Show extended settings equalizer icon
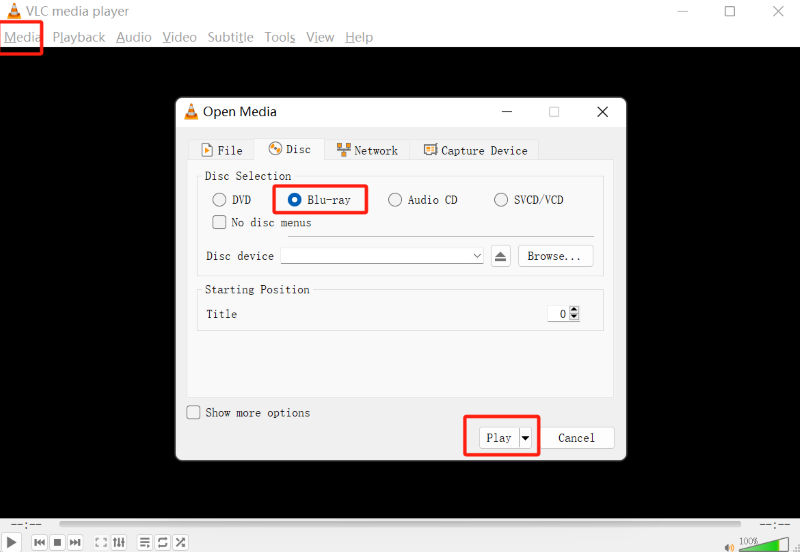 tap(119, 542)
